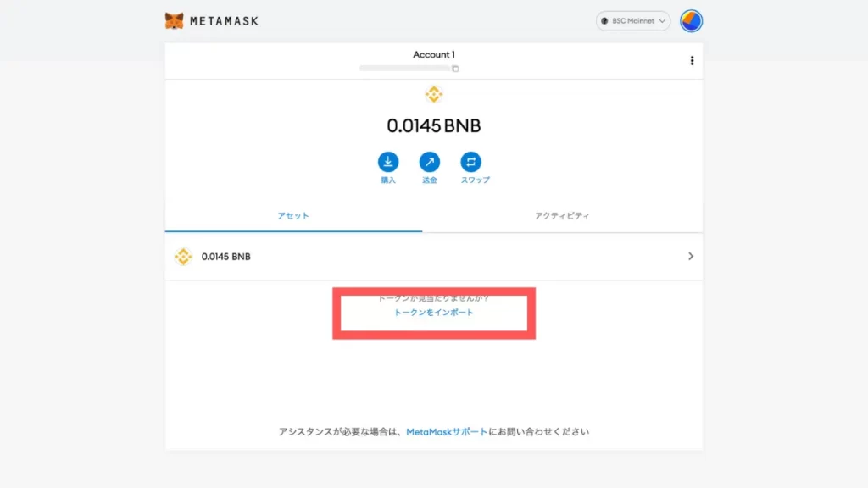Click the トークンをインポート link
The width and height of the screenshot is (868, 488).
(433, 313)
